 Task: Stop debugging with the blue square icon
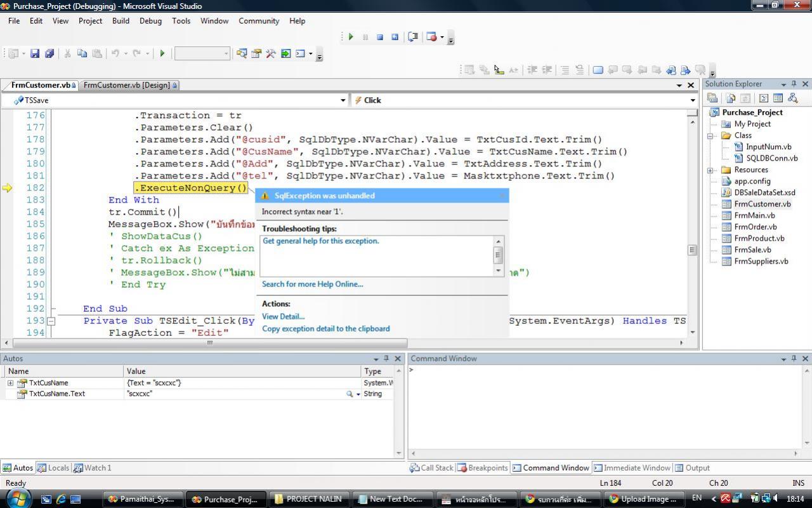380,37
